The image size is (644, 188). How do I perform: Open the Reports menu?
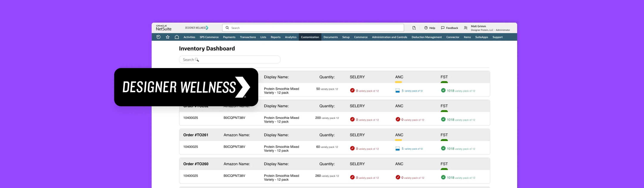click(x=275, y=37)
